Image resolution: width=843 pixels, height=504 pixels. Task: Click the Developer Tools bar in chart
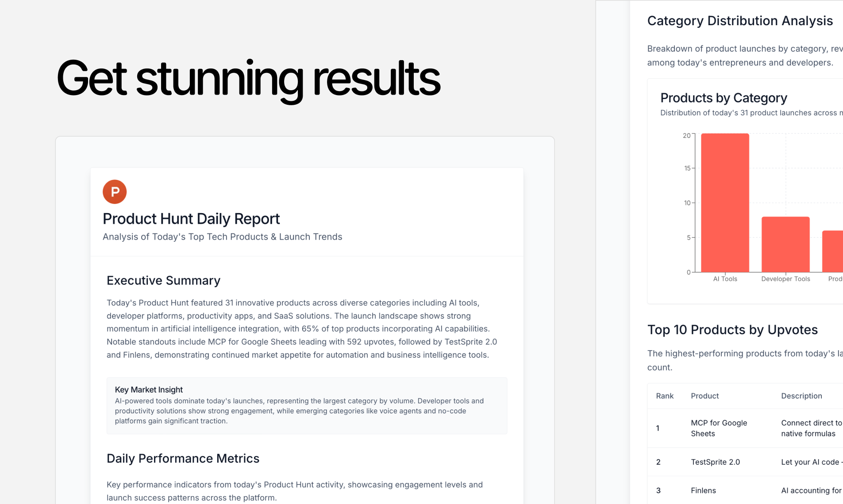(785, 244)
